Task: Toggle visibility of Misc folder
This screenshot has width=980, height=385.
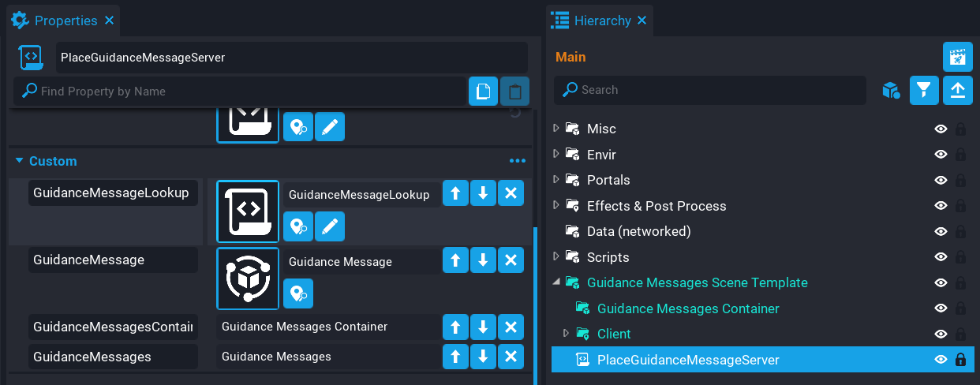Action: coord(941,129)
